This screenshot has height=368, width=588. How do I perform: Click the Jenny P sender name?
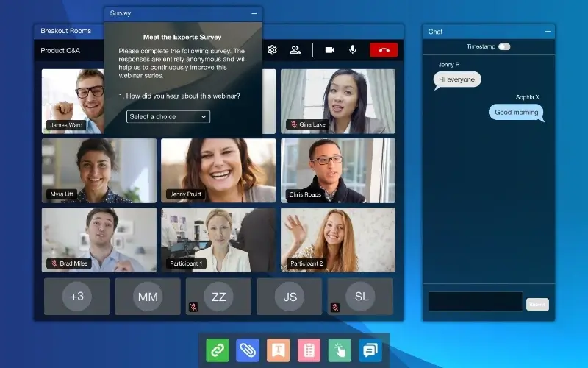[449, 65]
